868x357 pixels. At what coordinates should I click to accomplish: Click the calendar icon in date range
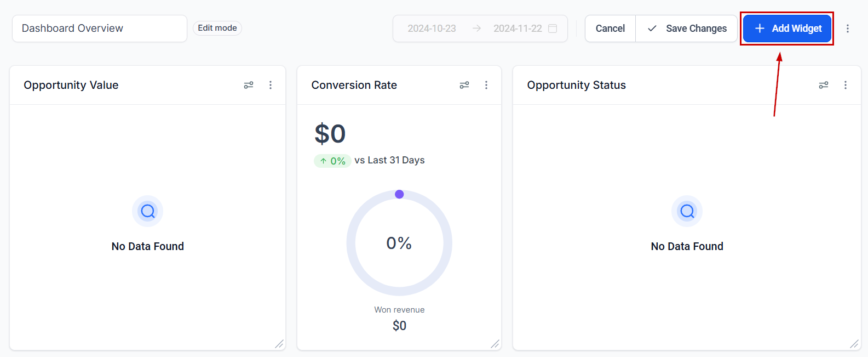(553, 29)
